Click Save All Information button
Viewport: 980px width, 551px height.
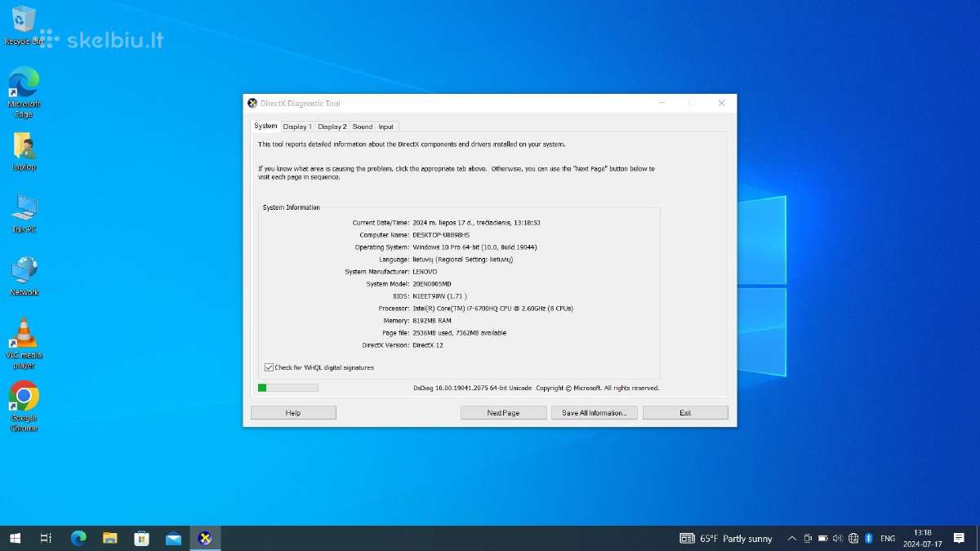[x=595, y=413]
